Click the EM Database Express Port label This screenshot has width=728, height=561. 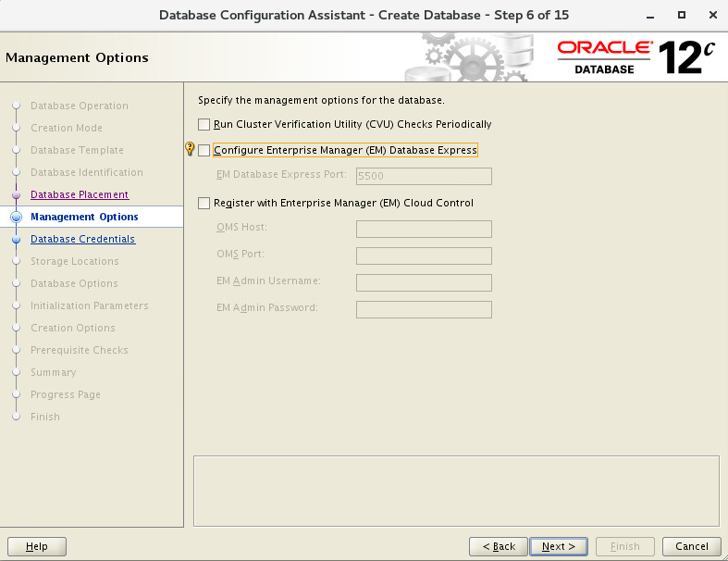click(x=281, y=175)
